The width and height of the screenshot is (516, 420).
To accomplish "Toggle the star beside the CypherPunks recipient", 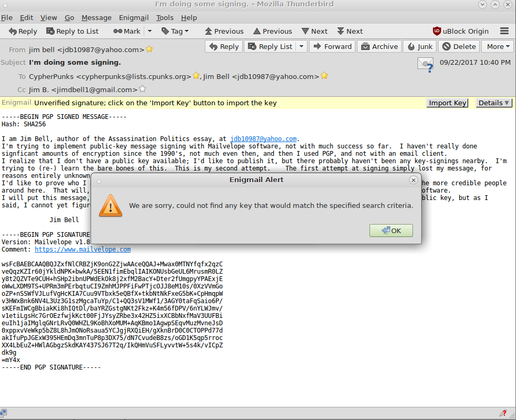I will coord(196,76).
